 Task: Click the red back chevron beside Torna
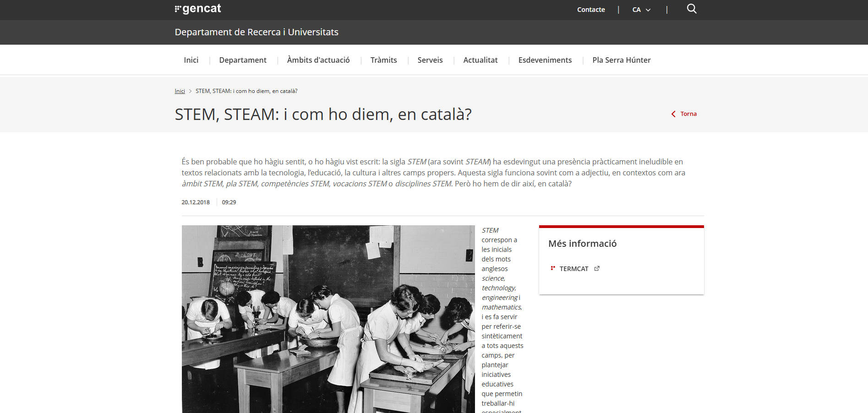pyautogui.click(x=673, y=114)
